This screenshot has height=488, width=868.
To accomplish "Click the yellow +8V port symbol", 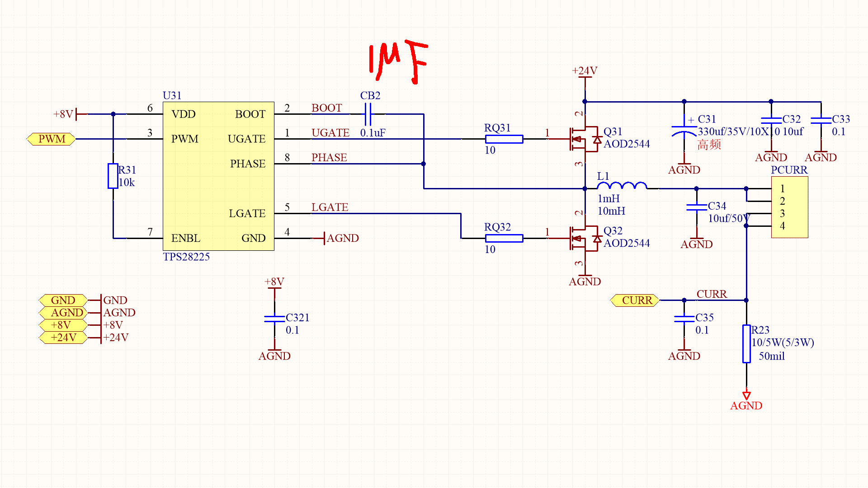I will click(63, 325).
